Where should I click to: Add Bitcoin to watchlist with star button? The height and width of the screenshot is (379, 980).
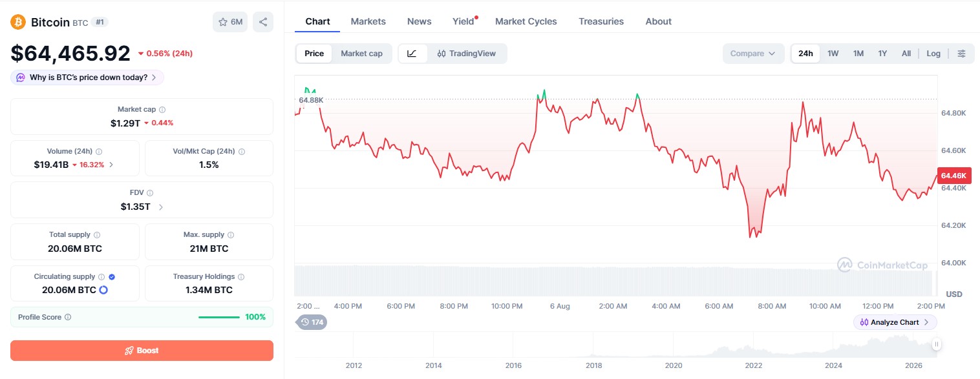coord(230,22)
